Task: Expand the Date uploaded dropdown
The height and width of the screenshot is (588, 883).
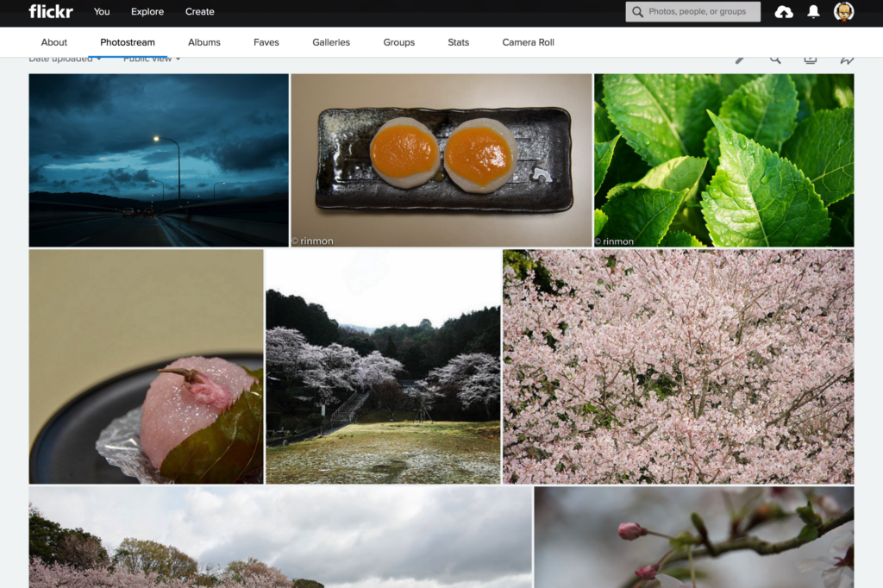Action: click(65, 59)
